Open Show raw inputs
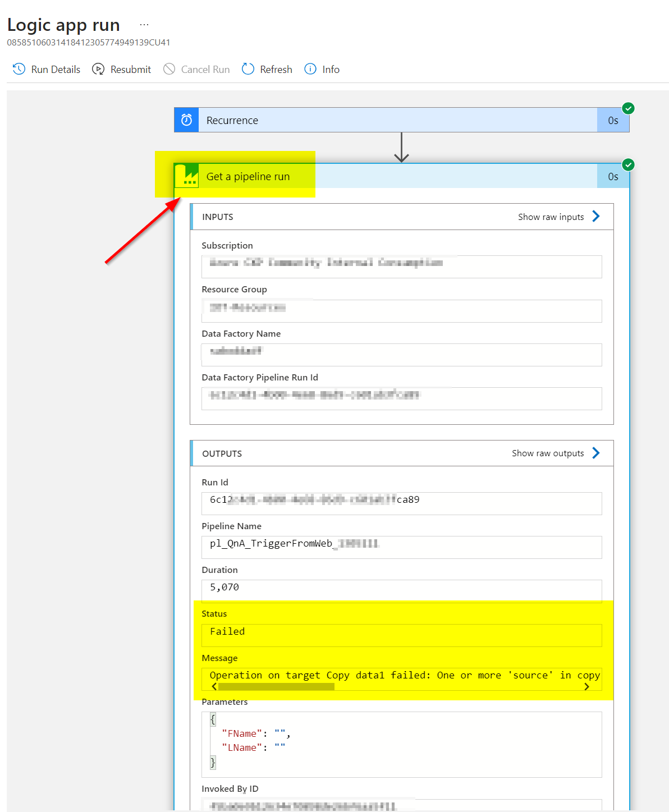Image resolution: width=669 pixels, height=812 pixels. tap(551, 217)
